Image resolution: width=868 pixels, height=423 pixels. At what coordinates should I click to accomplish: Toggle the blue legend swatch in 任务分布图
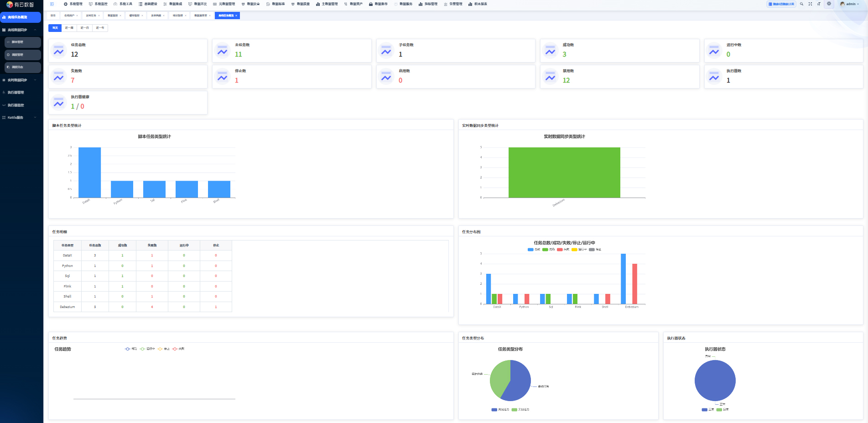tap(530, 250)
